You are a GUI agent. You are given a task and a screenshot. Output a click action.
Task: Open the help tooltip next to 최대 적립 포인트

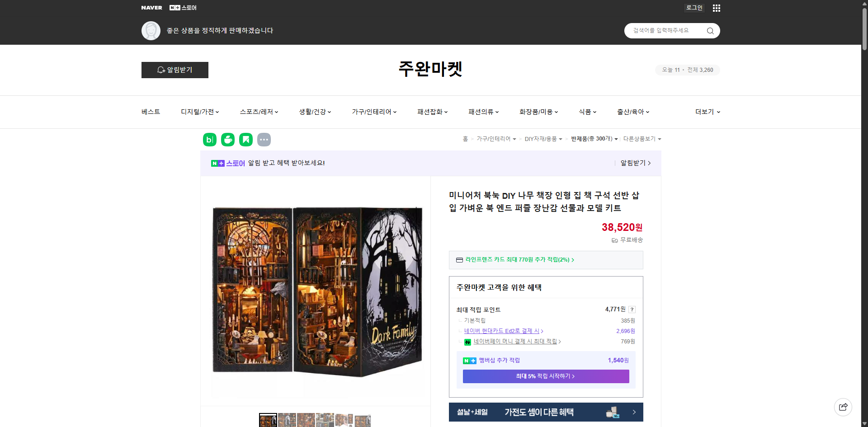(x=632, y=309)
